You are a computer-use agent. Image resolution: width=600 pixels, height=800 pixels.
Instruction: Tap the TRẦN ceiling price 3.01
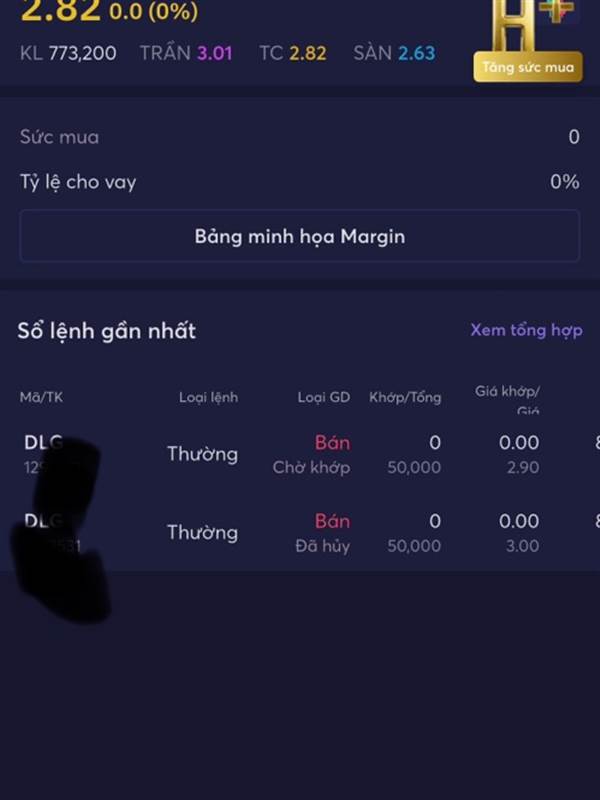(x=214, y=53)
